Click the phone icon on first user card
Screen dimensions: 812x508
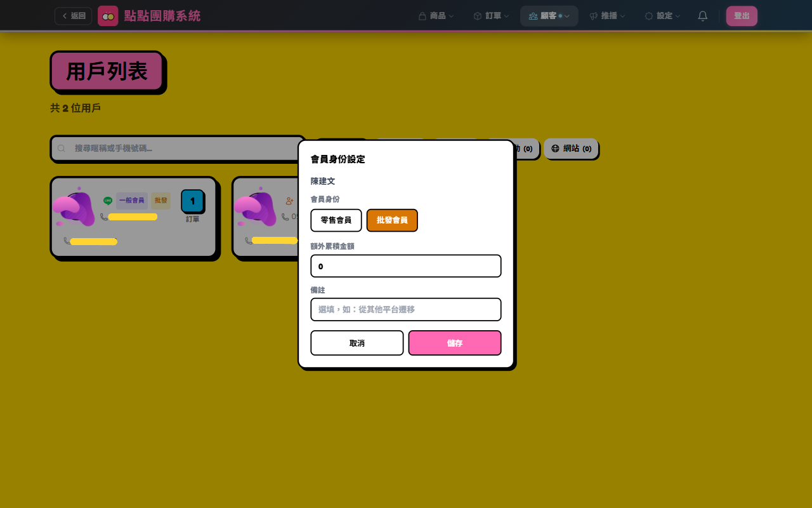point(104,217)
